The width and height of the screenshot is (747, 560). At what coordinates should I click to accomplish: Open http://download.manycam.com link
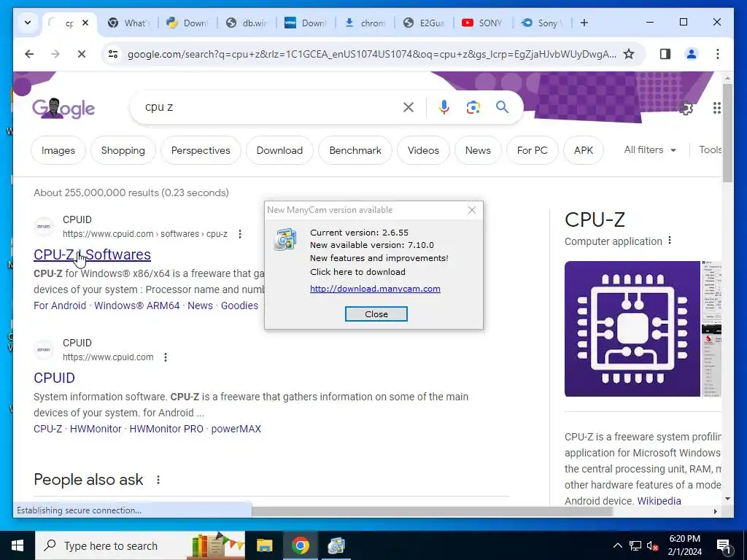375,289
